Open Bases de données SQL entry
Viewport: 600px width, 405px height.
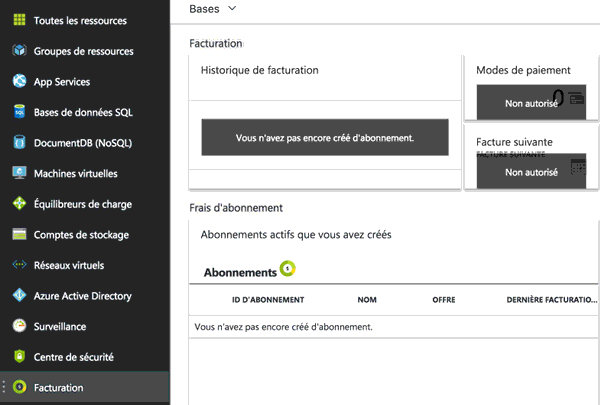[x=83, y=112]
